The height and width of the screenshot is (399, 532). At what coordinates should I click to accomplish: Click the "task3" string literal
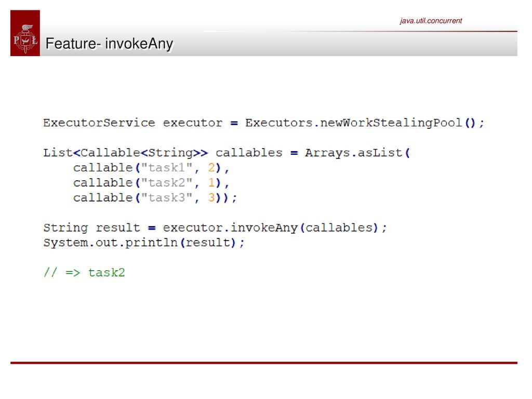pyautogui.click(x=167, y=197)
